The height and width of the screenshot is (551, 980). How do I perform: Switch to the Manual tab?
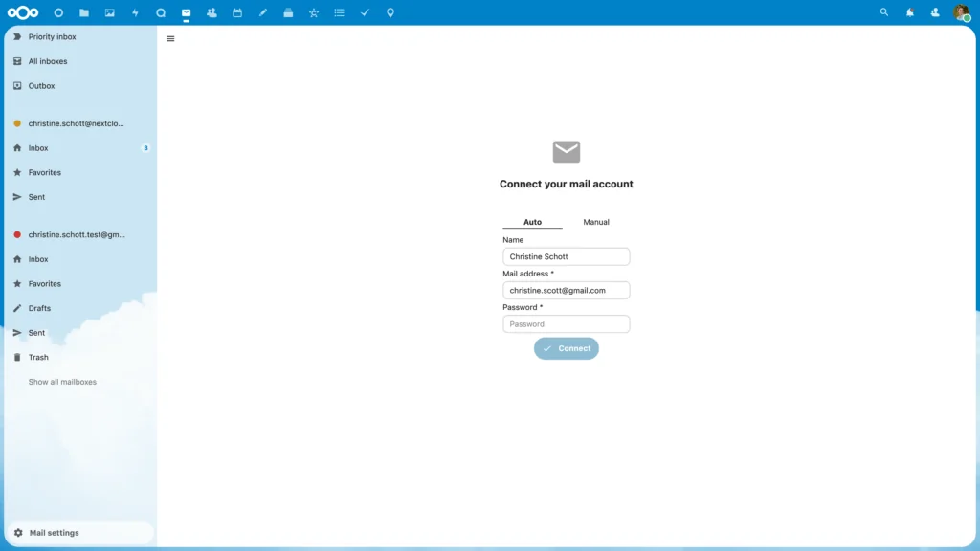point(596,222)
